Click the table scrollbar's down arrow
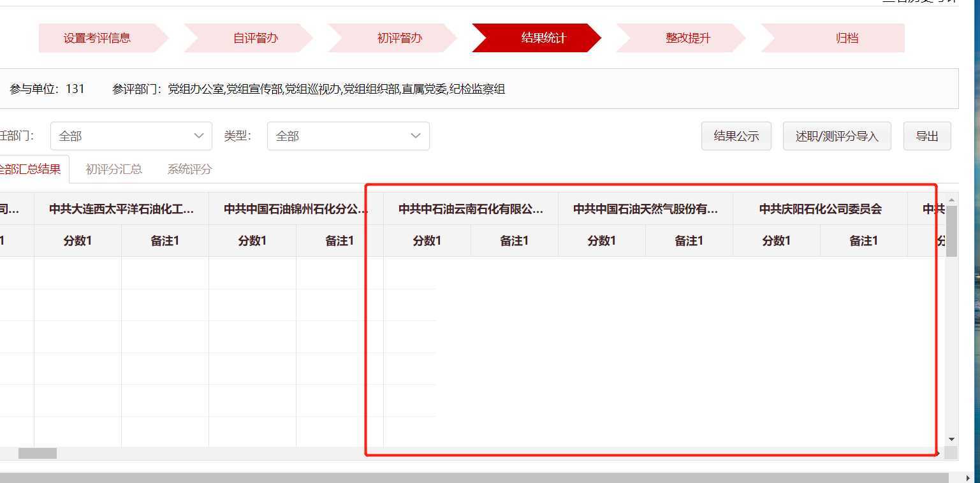Viewport: 980px width, 483px height. (951, 439)
